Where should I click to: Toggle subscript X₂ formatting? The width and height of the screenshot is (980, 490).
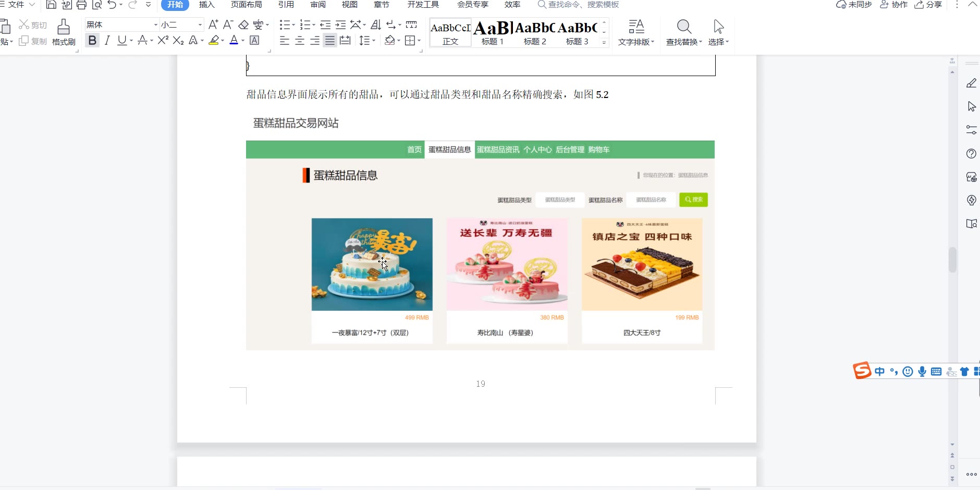[x=178, y=40]
